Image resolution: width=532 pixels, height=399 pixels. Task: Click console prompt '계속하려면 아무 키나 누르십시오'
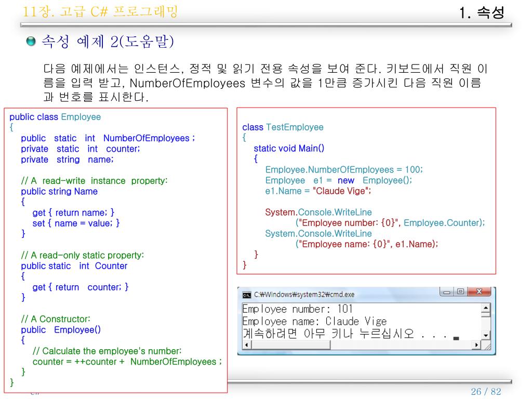(328, 334)
